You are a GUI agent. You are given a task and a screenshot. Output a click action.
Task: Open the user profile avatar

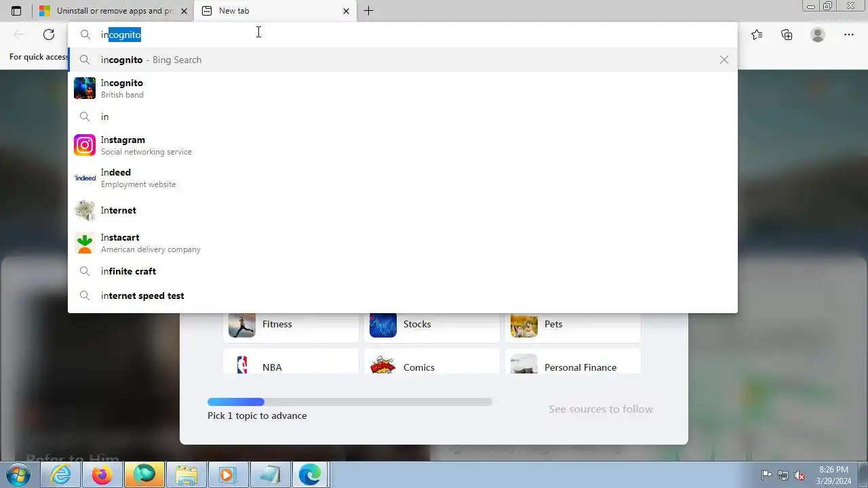pyautogui.click(x=818, y=35)
